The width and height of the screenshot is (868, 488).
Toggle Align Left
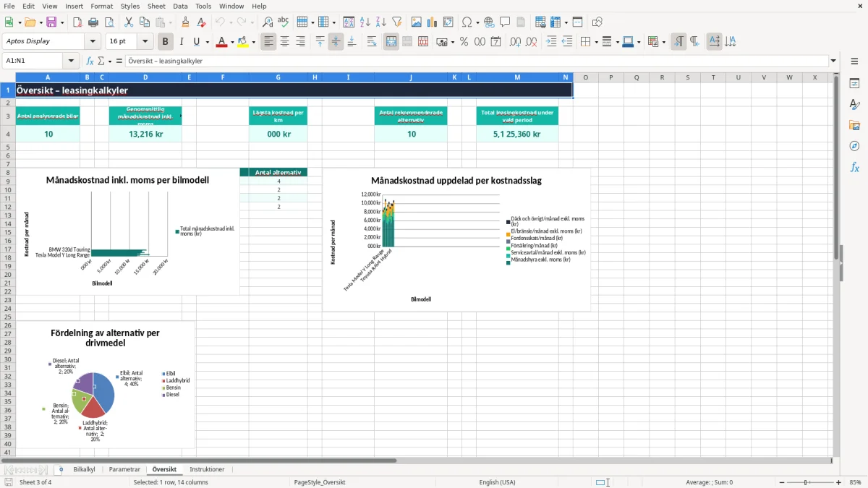tap(268, 42)
